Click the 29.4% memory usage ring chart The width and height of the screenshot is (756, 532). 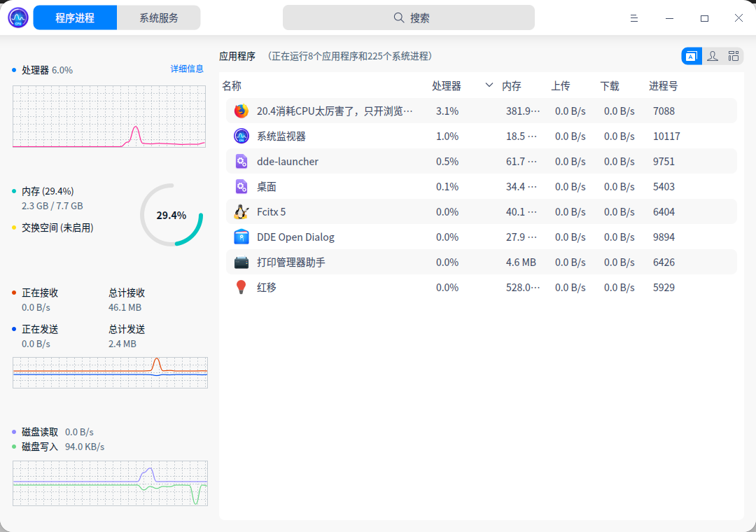point(171,216)
